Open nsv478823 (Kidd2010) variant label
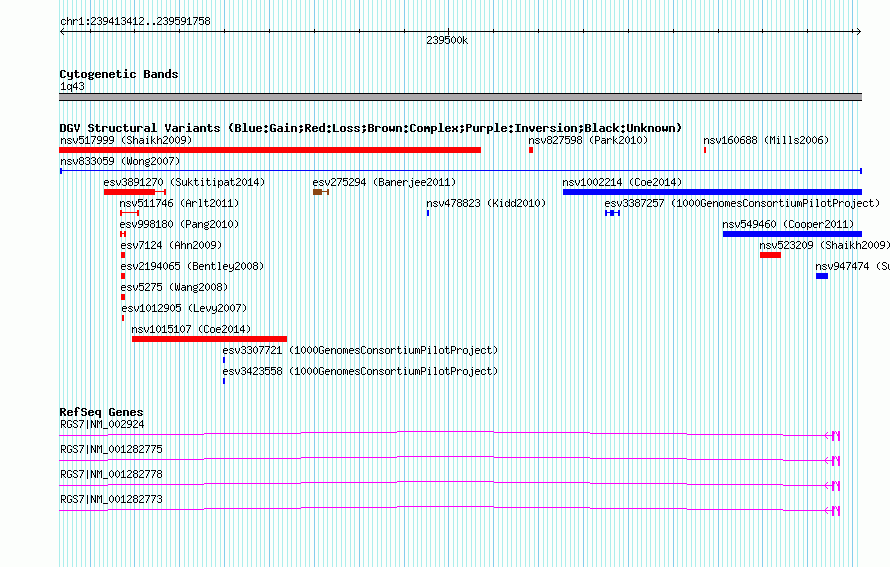Viewport: 890px width, 567px height. (486, 203)
